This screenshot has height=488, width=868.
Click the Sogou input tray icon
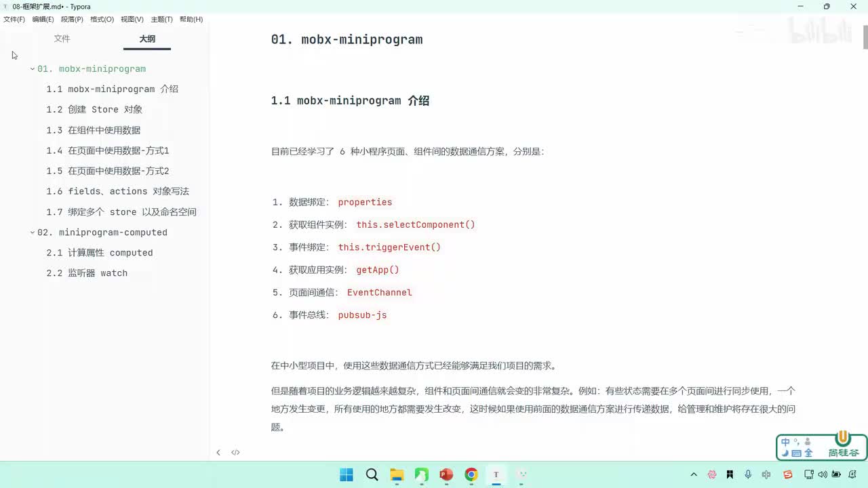[787, 474]
